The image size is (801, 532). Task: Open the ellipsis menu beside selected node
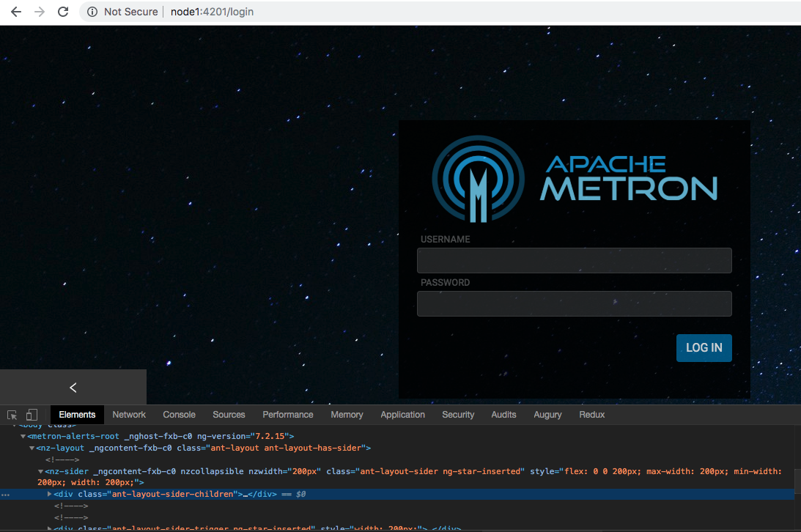(5, 495)
